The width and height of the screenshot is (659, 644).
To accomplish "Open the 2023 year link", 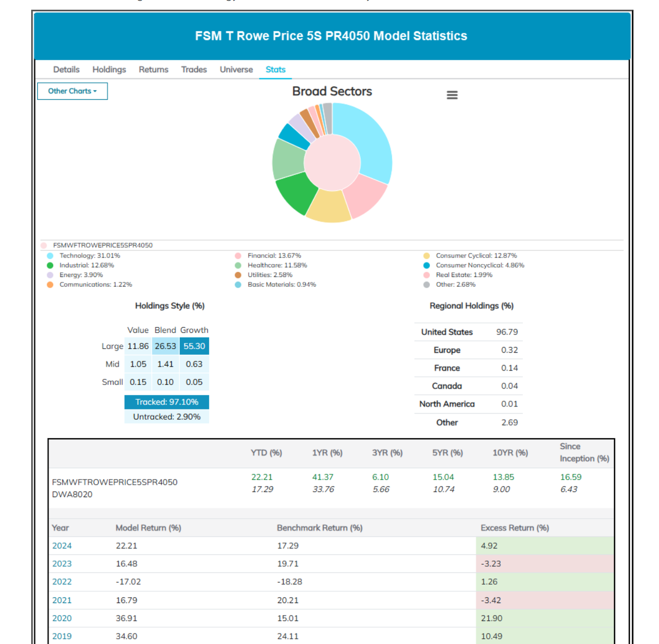I will [x=62, y=564].
